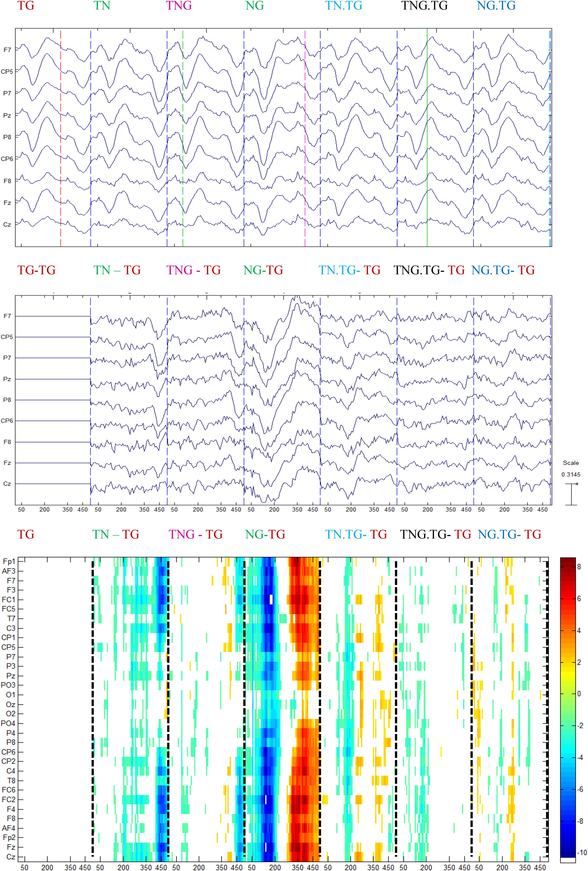Click the PO3 channel label

pyautogui.click(x=8, y=685)
